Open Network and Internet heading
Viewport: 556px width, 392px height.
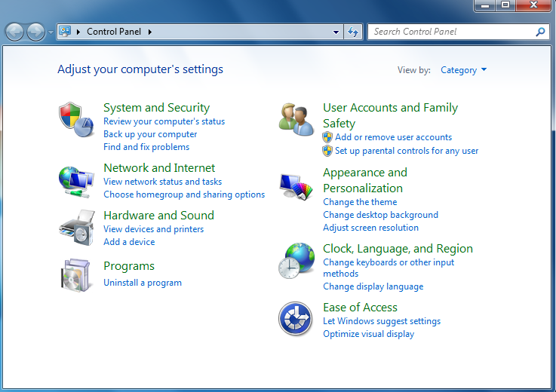159,168
